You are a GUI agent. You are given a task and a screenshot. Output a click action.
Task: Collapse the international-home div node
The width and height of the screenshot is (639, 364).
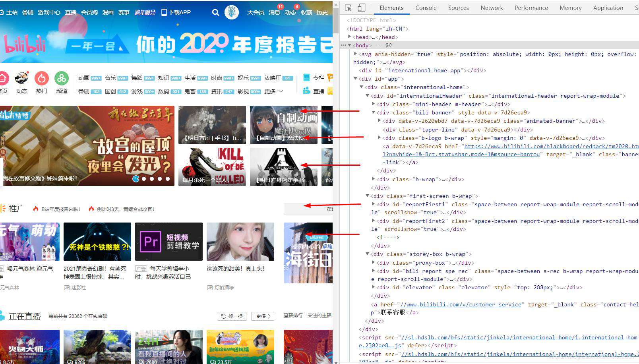361,87
